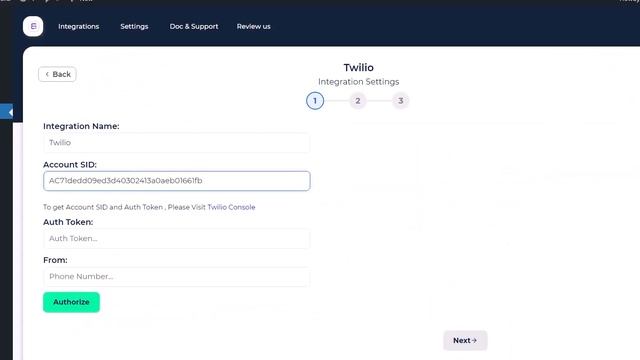Screen dimensions: 640x360
Task: Focus the Integration Name field
Action: pos(176,143)
